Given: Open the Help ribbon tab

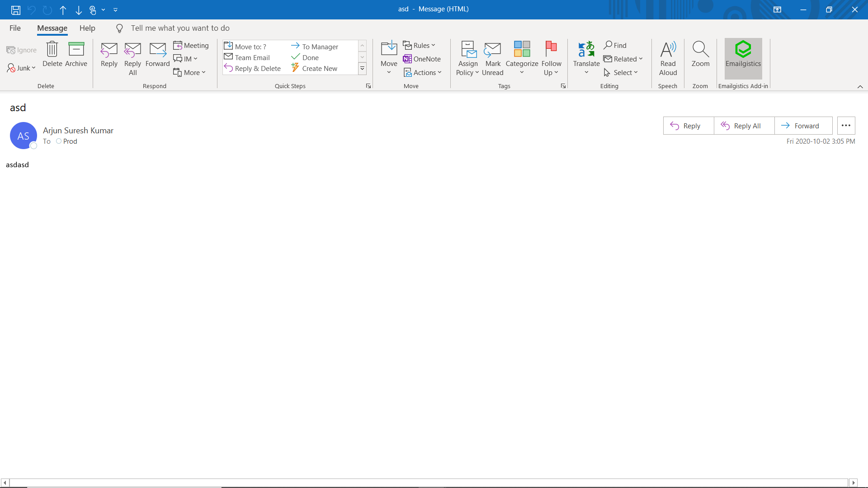Looking at the screenshot, I should (x=87, y=28).
